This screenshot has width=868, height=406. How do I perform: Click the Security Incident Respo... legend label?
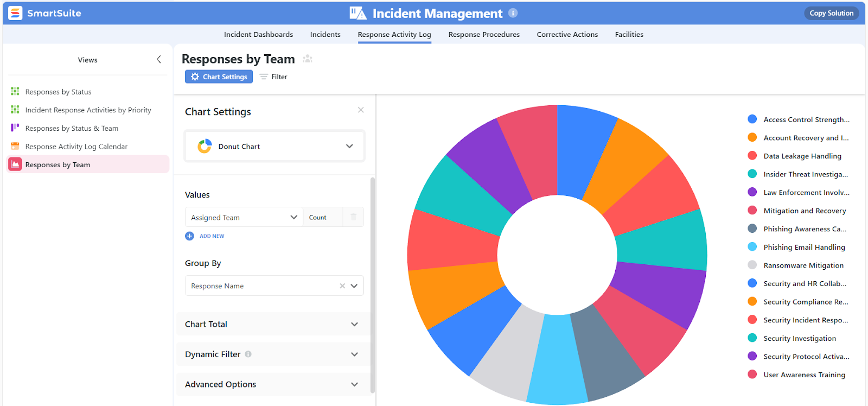click(x=806, y=320)
